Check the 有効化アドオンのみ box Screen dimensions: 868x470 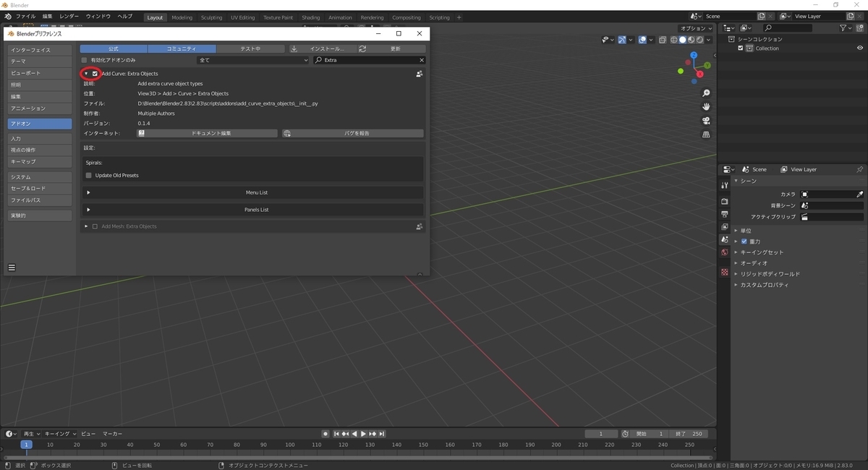(85, 60)
